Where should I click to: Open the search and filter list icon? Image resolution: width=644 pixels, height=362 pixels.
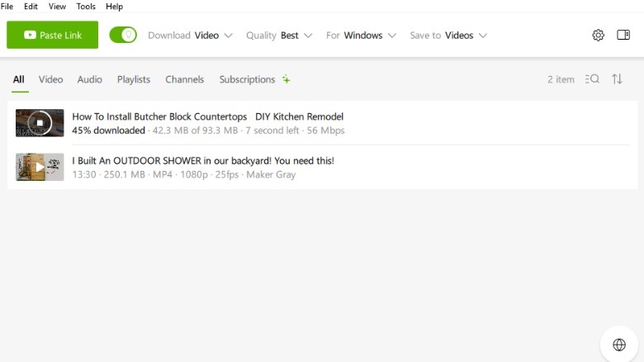pos(592,79)
